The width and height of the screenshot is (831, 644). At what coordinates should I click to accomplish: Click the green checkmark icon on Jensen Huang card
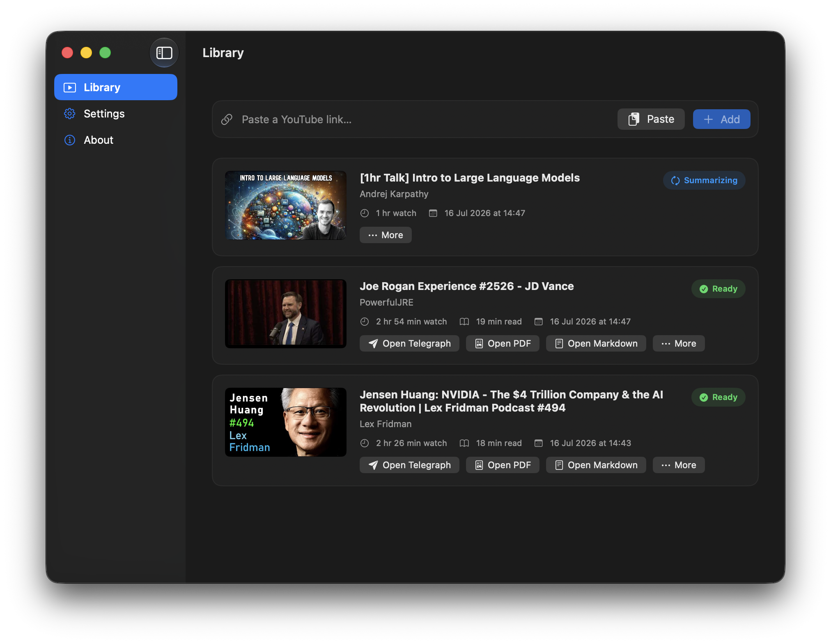click(x=704, y=398)
